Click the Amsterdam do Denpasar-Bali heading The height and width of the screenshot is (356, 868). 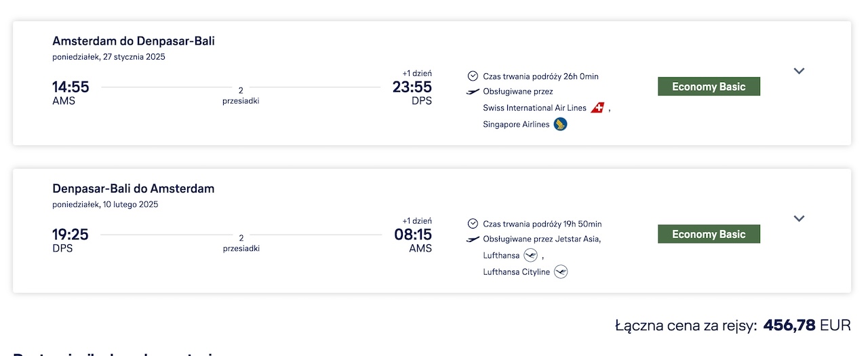(134, 41)
